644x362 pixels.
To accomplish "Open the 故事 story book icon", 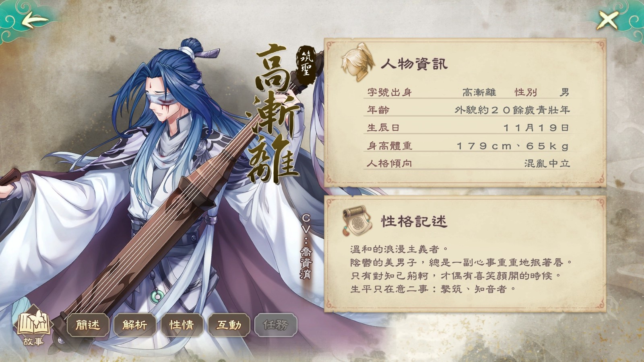I will (33, 327).
